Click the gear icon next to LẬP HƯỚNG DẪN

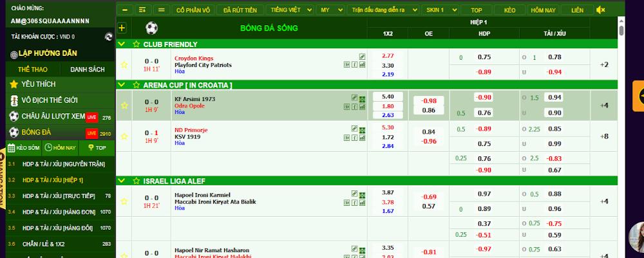14,55
